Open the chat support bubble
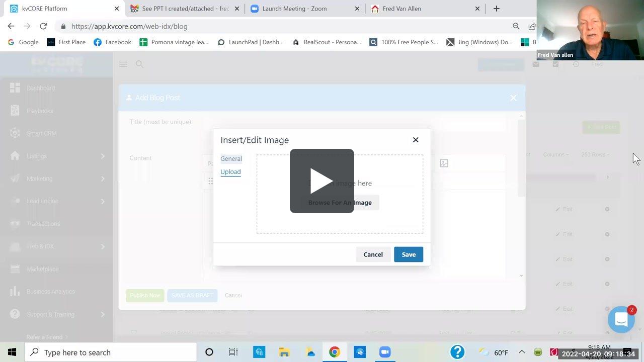 point(621,319)
